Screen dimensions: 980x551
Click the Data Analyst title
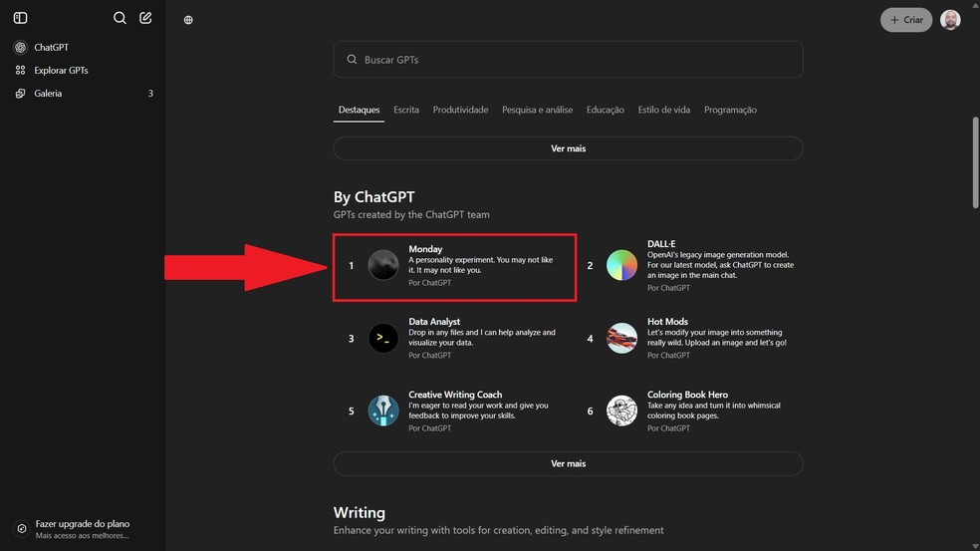[x=434, y=322]
